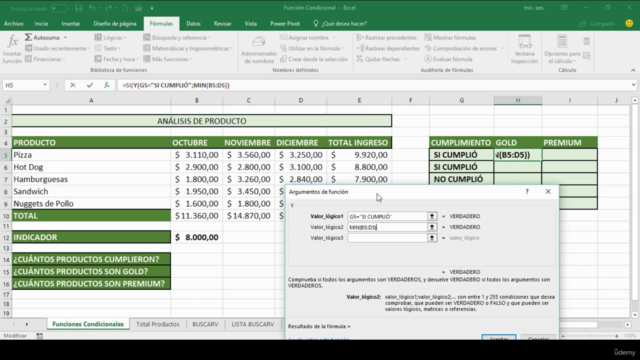Open the Name Box dropdown
This screenshot has width=640, height=360.
pos(45,85)
